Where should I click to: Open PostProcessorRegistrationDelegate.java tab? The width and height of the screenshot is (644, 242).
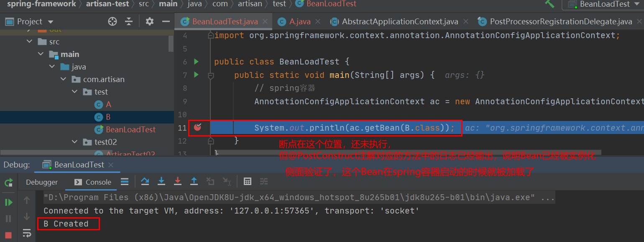point(561,21)
